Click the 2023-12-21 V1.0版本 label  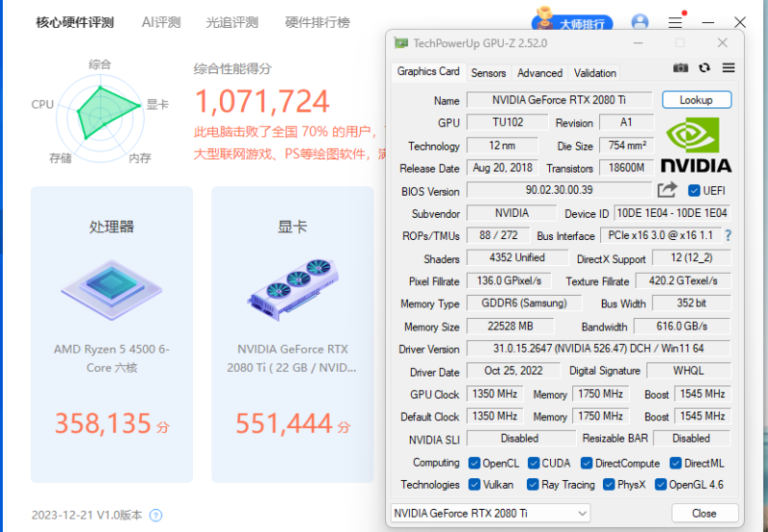coord(86,516)
